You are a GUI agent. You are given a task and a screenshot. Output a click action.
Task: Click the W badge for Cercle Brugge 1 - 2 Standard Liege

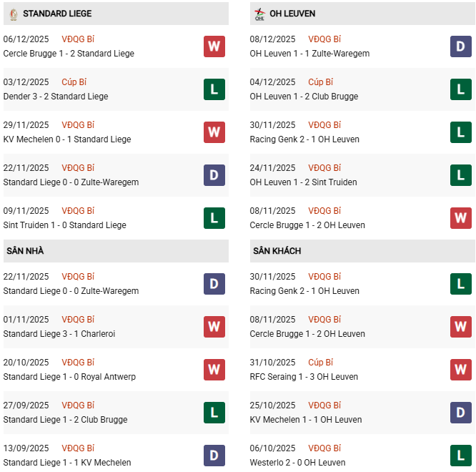214,46
